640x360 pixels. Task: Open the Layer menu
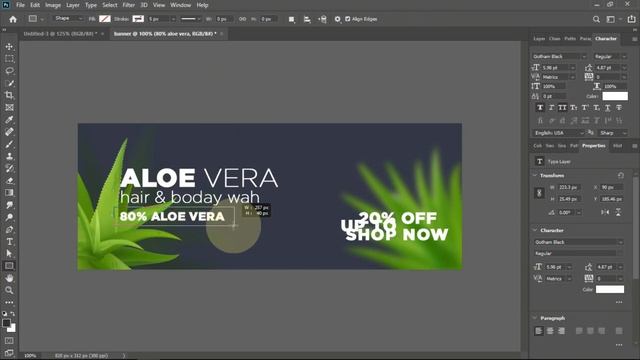click(x=73, y=5)
